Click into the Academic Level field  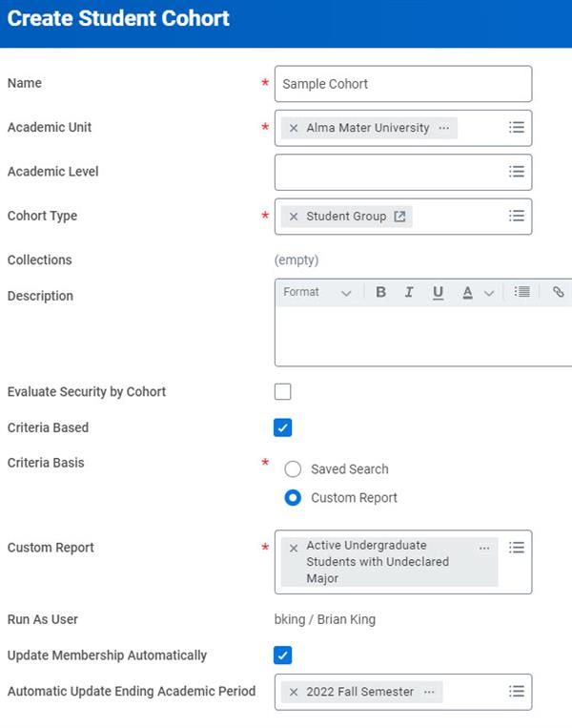tap(403, 173)
